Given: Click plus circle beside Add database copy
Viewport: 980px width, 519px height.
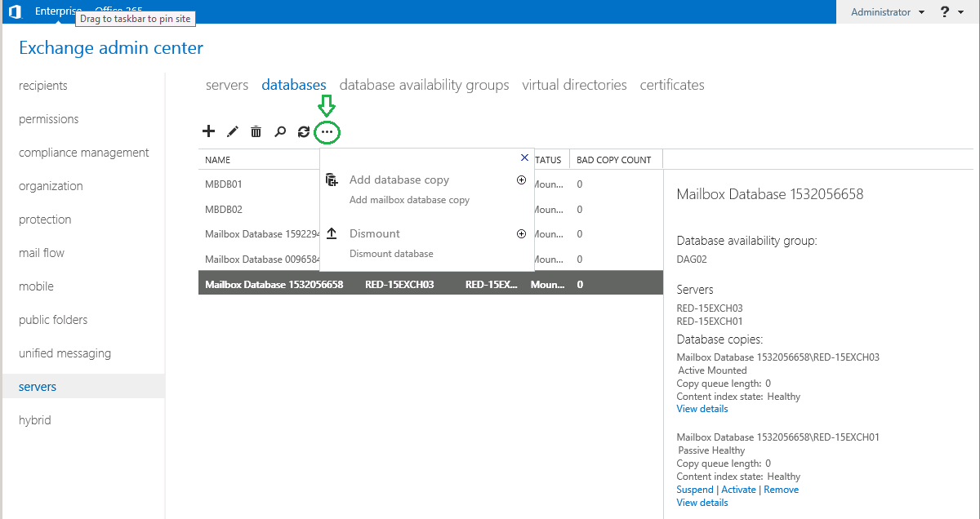Looking at the screenshot, I should point(522,180).
